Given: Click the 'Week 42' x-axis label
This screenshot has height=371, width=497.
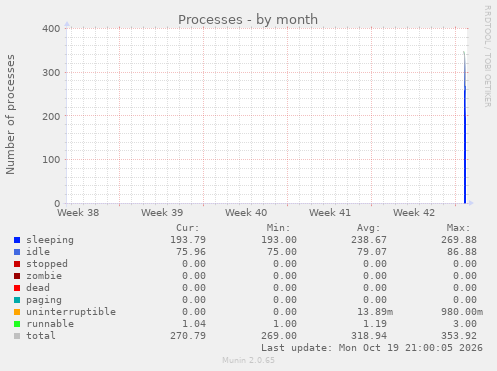Looking at the screenshot, I should 414,213.
